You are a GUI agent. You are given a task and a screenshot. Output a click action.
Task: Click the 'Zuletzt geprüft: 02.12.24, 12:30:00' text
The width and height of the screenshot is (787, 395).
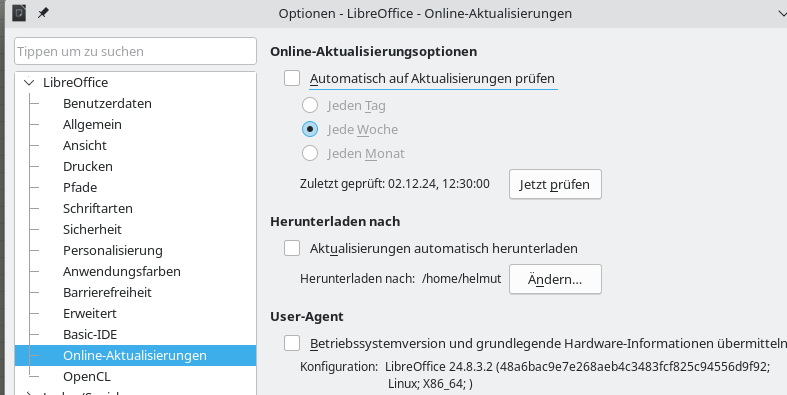click(x=395, y=184)
